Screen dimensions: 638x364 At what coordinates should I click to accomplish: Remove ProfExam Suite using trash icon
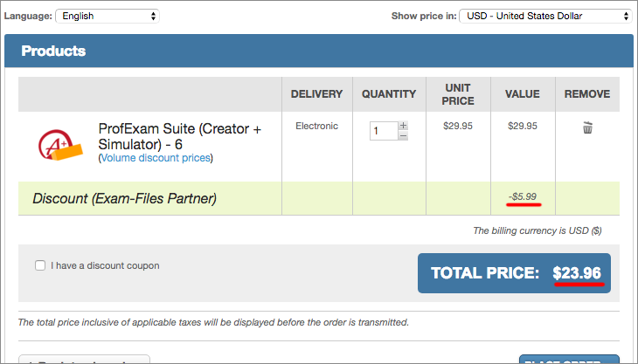point(587,128)
